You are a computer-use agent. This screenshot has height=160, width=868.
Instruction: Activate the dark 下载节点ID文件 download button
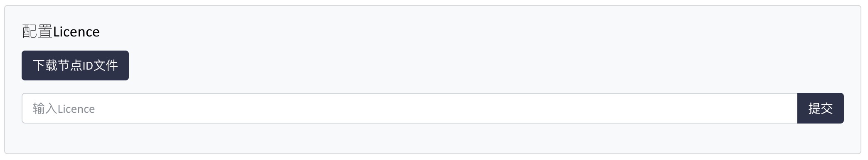click(x=75, y=65)
